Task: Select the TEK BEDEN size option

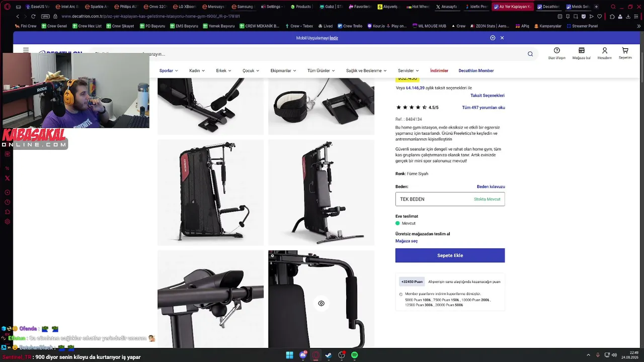Action: (x=450, y=199)
